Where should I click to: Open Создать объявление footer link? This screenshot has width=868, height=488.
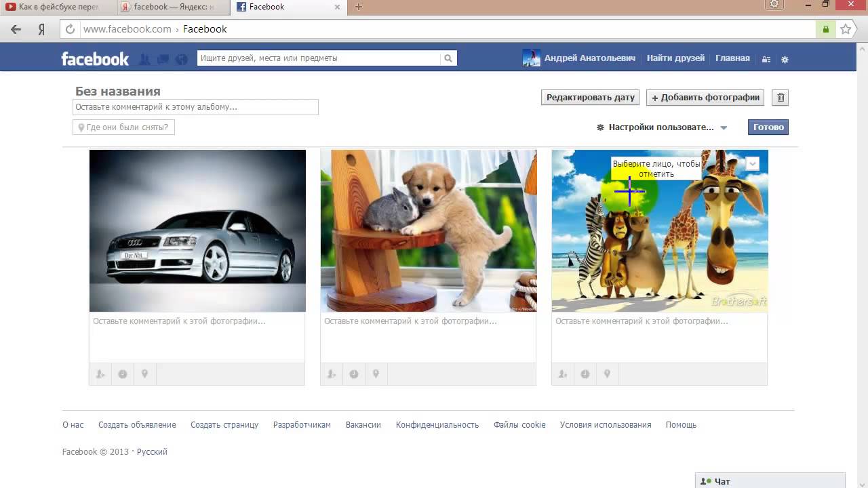[x=137, y=425]
